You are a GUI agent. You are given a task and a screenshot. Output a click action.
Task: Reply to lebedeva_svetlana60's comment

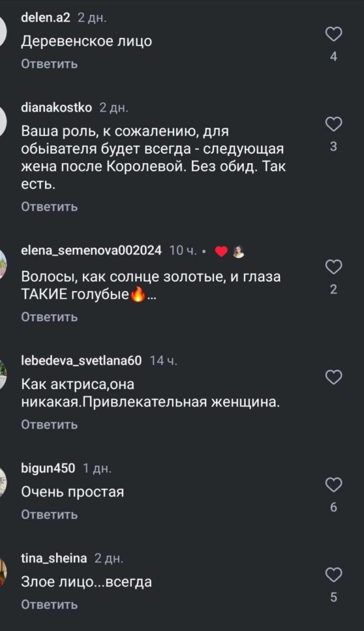tap(49, 424)
